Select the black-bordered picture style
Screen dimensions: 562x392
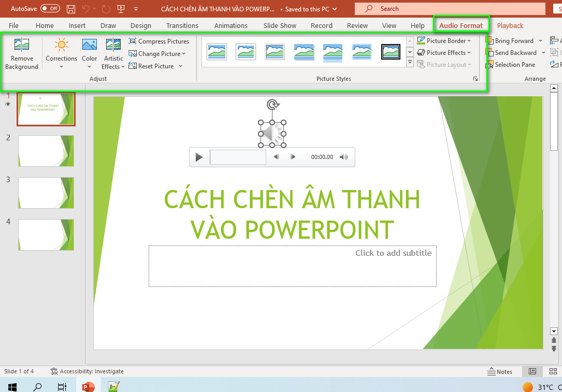391,52
